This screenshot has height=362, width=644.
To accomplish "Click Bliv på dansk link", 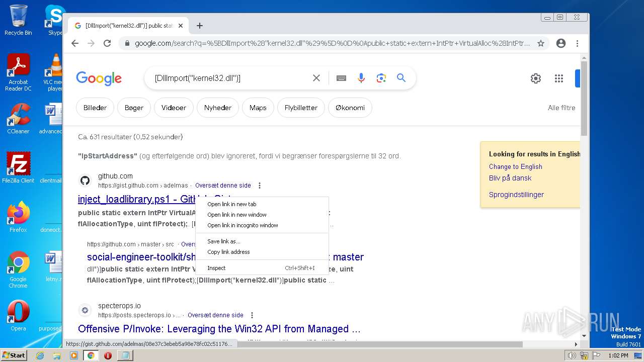I will coord(510,178).
